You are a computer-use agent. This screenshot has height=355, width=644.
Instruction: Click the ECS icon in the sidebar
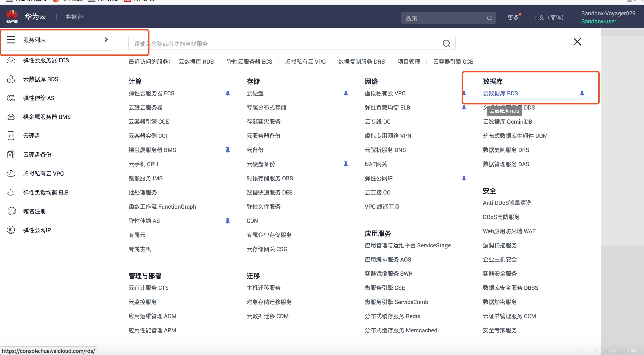pyautogui.click(x=11, y=60)
